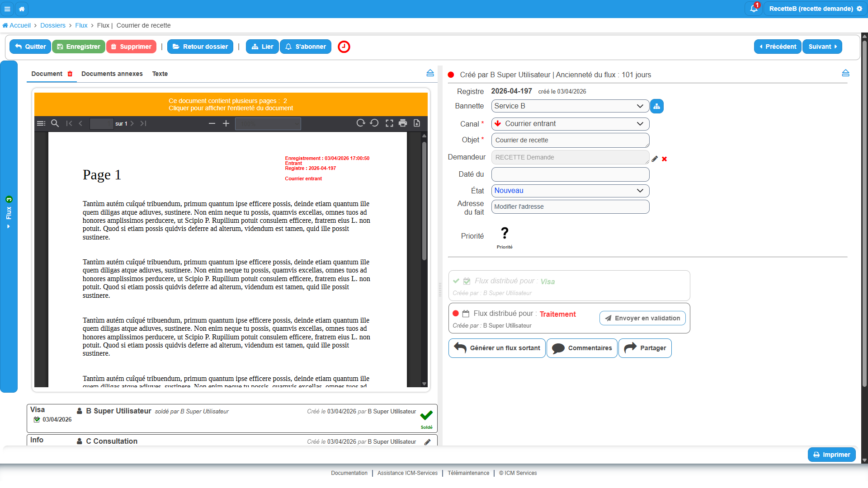868x488 pixels.
Task: Switch to the Texte tab
Action: [160, 74]
